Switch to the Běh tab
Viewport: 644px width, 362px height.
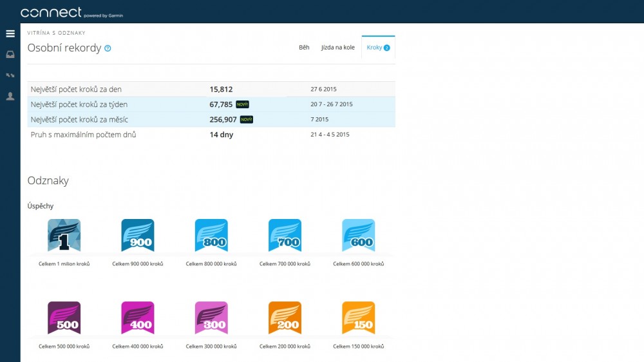coord(304,48)
